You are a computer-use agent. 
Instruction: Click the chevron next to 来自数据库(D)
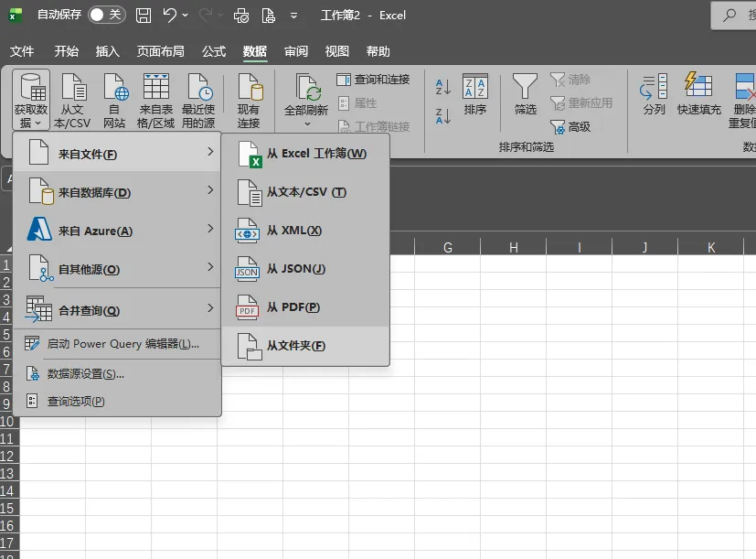210,189
